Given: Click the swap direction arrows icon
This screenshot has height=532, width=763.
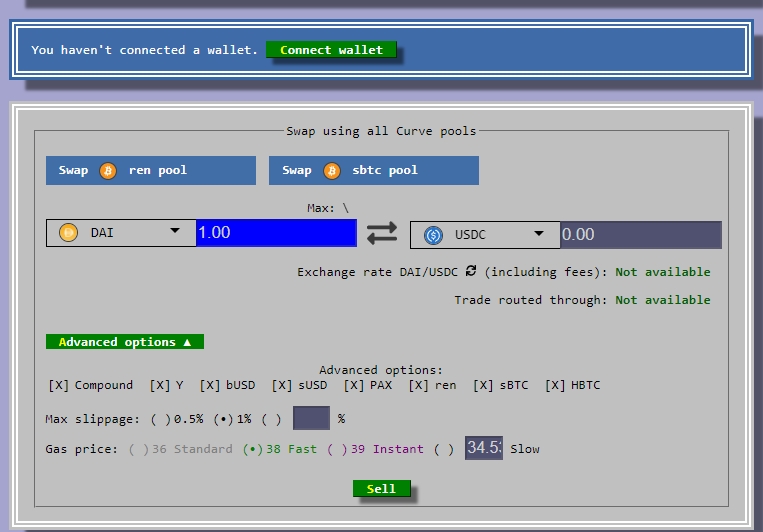Looking at the screenshot, I should tap(381, 233).
